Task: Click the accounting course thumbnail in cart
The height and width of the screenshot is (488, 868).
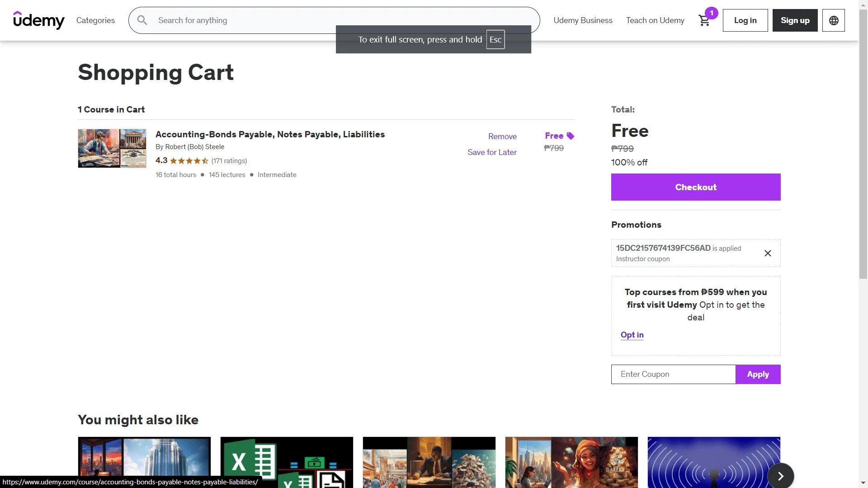Action: click(x=112, y=148)
